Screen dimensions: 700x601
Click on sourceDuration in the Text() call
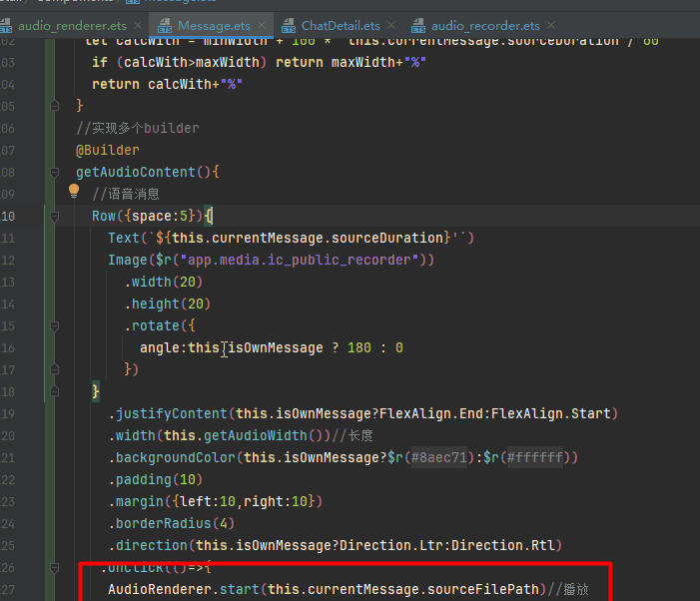pyautogui.click(x=387, y=238)
